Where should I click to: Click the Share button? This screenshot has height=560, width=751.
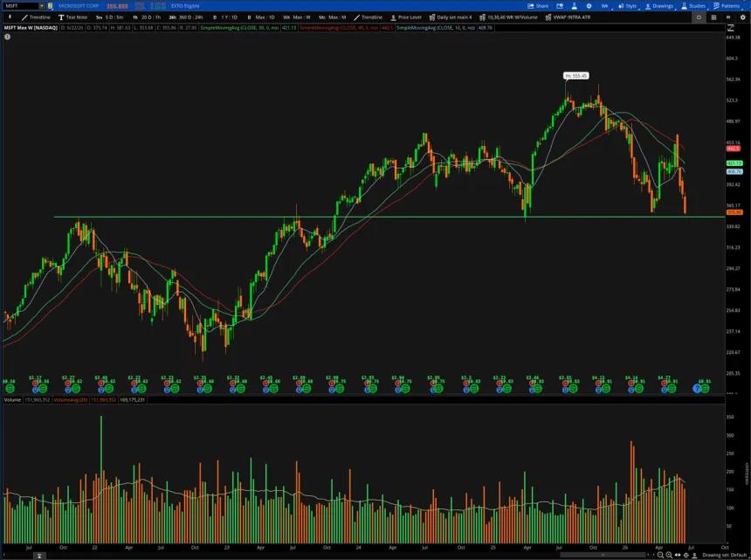[538, 6]
